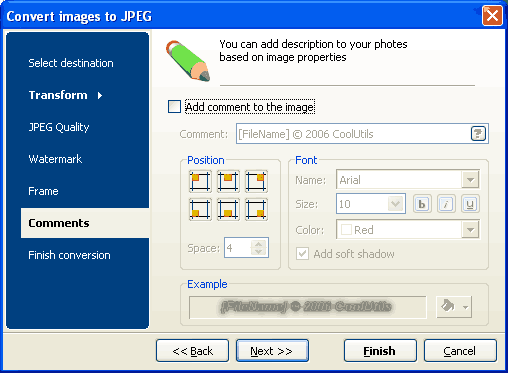Select bottom-right comment position icon
Image resolution: width=508 pixels, height=373 pixels.
[x=256, y=210]
